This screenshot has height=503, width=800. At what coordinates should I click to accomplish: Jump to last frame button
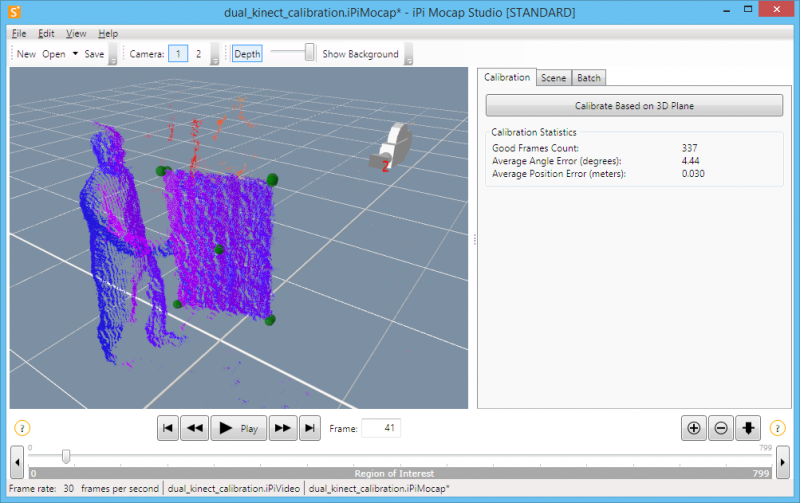click(310, 428)
